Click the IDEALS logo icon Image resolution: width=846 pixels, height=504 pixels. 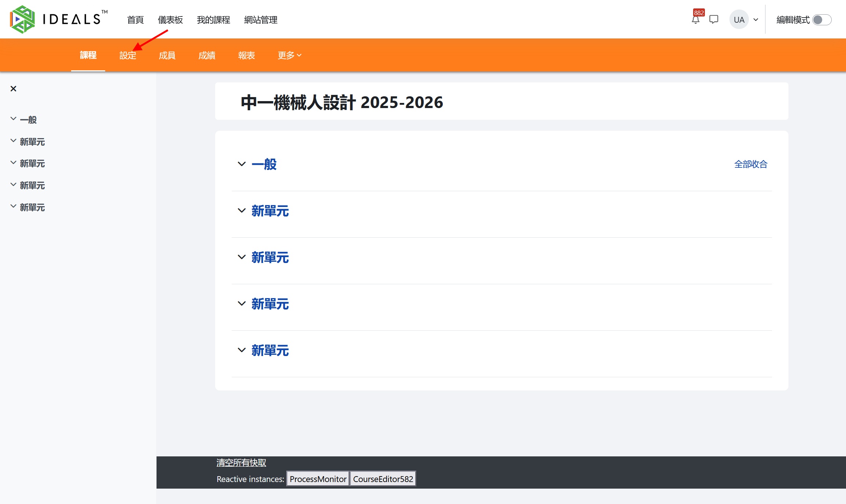coord(22,19)
